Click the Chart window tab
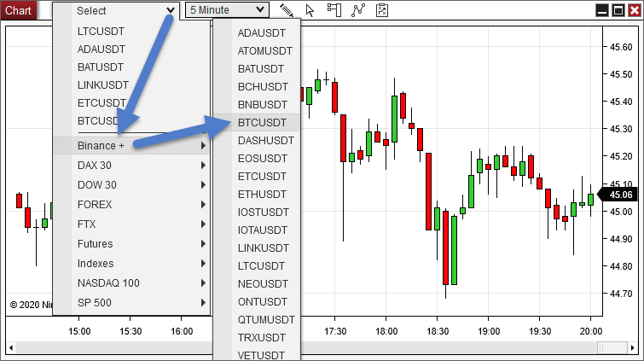Screen dimensions: 644x361 [x=19, y=10]
